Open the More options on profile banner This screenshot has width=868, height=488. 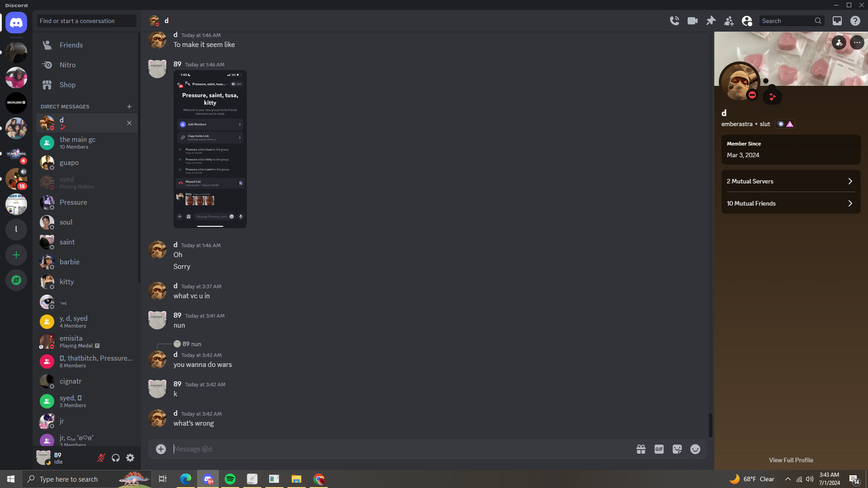[x=857, y=42]
